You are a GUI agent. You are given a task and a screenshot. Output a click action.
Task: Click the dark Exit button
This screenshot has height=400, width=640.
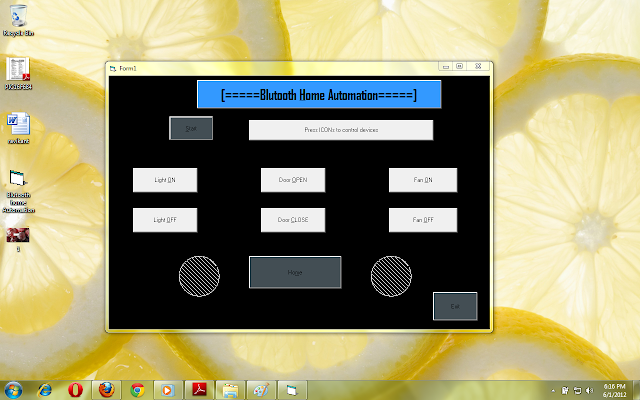click(455, 306)
